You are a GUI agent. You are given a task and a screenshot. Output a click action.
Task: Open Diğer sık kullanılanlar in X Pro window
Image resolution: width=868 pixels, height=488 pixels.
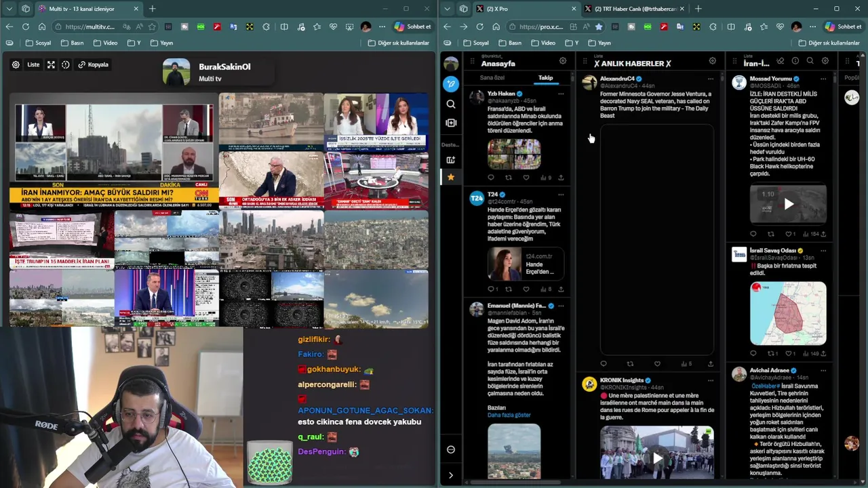click(x=829, y=43)
